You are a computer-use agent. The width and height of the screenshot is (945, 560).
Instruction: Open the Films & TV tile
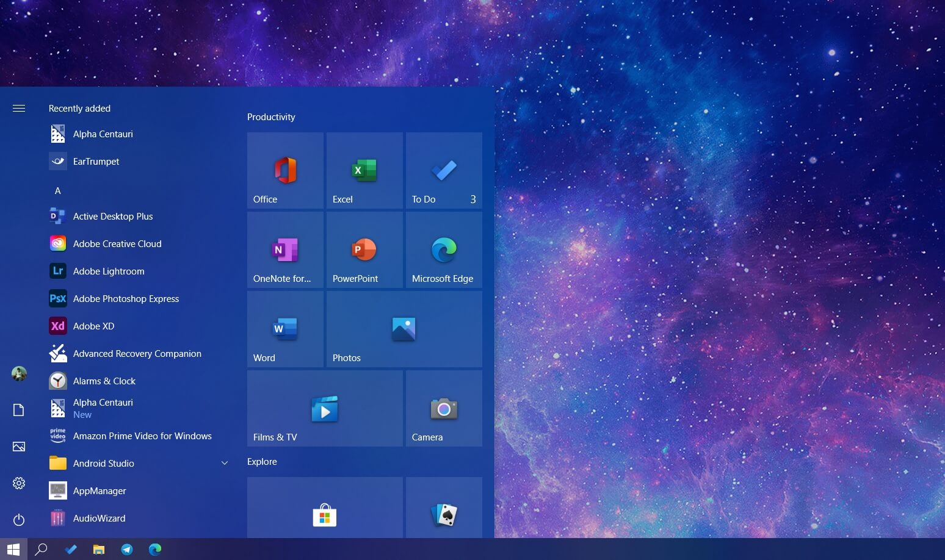click(325, 408)
